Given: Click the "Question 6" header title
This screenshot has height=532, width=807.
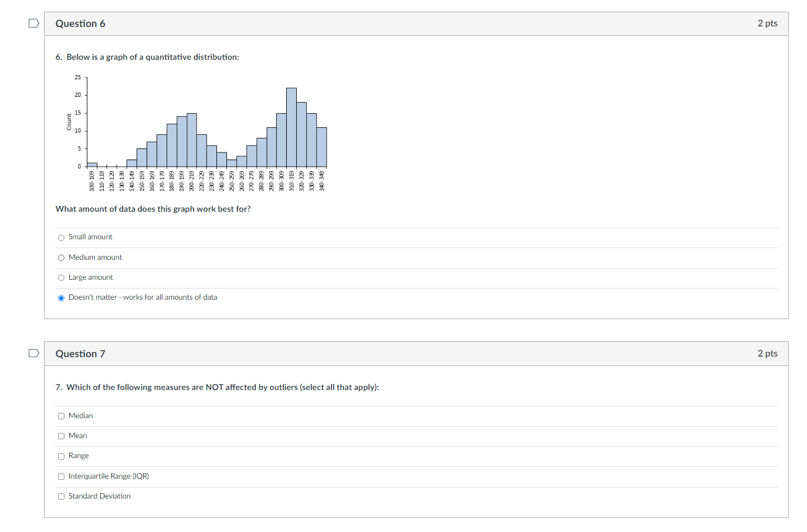Looking at the screenshot, I should [80, 23].
